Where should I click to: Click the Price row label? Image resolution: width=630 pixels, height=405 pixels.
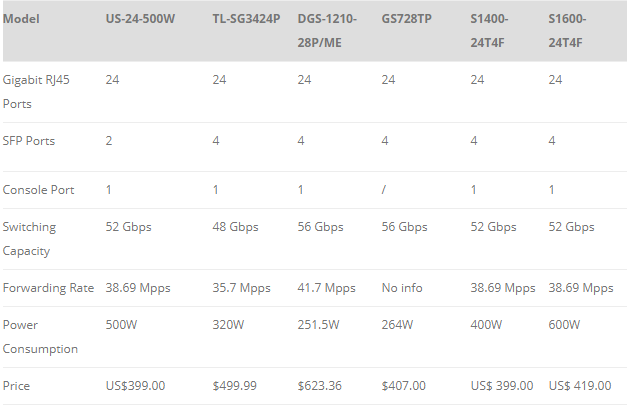[x=16, y=385]
